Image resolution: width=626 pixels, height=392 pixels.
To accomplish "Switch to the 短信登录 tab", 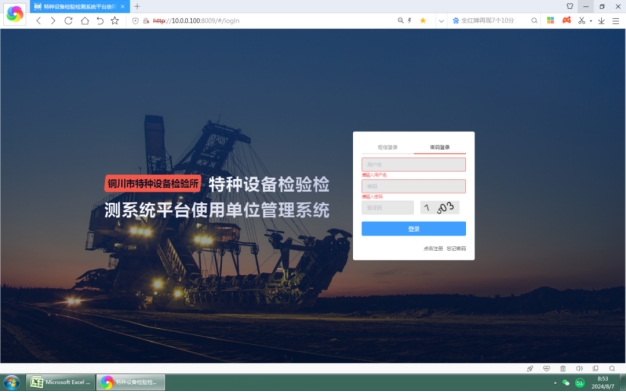I will pos(388,147).
